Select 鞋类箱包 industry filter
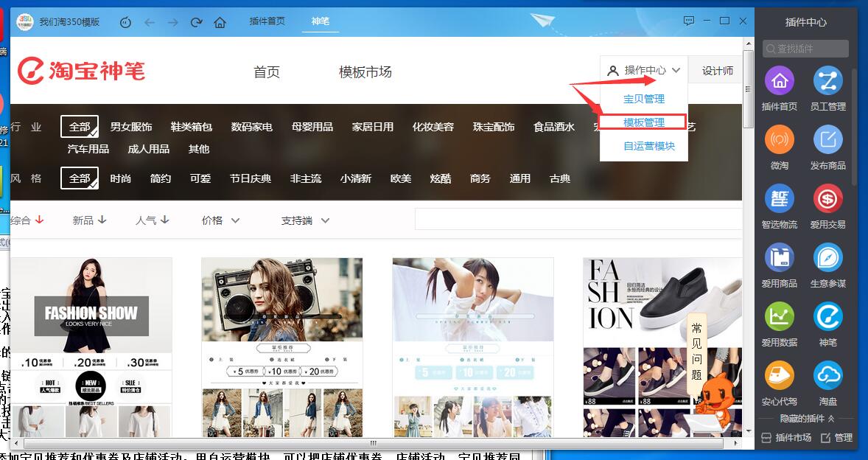 point(192,127)
